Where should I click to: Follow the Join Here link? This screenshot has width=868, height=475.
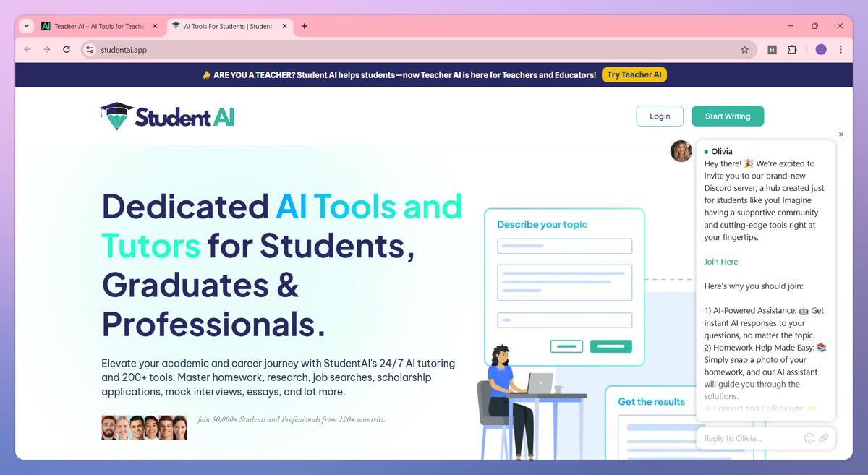click(721, 262)
